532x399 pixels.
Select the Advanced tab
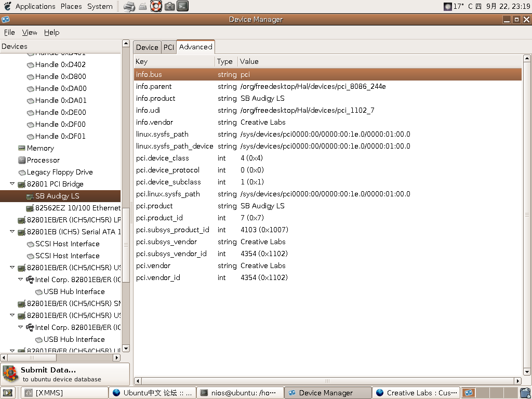tap(196, 47)
